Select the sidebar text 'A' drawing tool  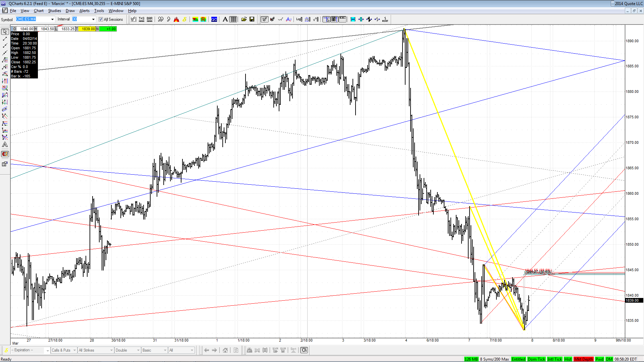[5, 144]
